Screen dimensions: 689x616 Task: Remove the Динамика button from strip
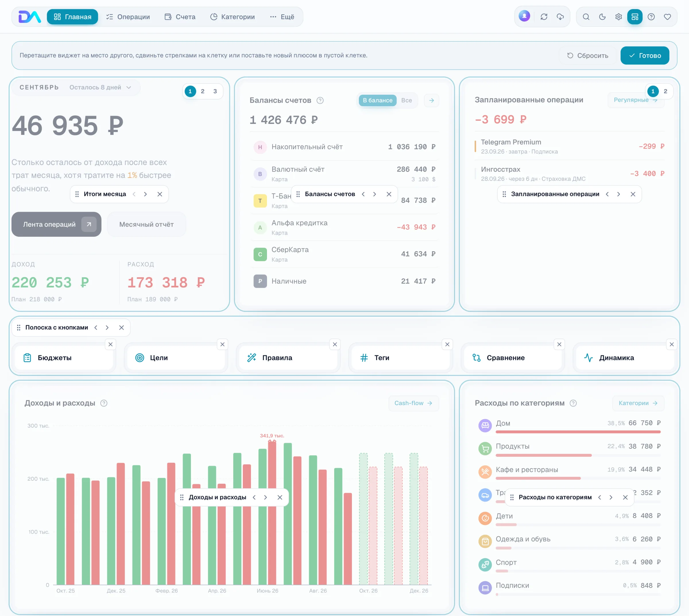point(671,344)
